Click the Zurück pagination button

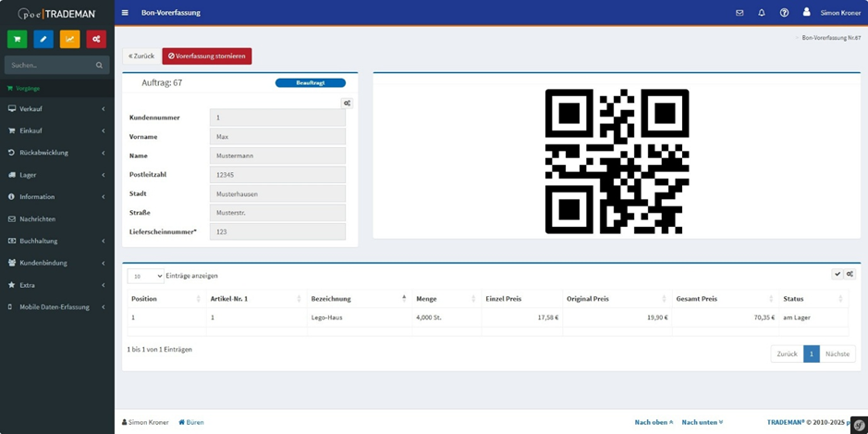[787, 353]
